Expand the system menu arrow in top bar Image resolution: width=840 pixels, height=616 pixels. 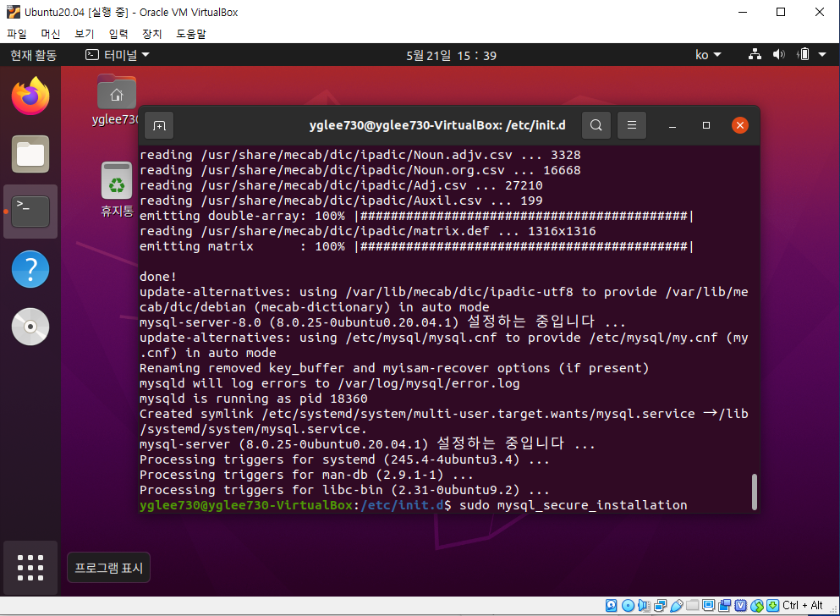tap(822, 54)
